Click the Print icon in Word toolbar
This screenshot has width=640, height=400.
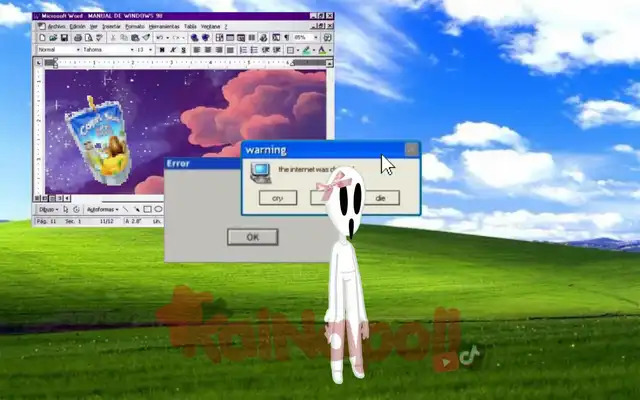[x=77, y=37]
